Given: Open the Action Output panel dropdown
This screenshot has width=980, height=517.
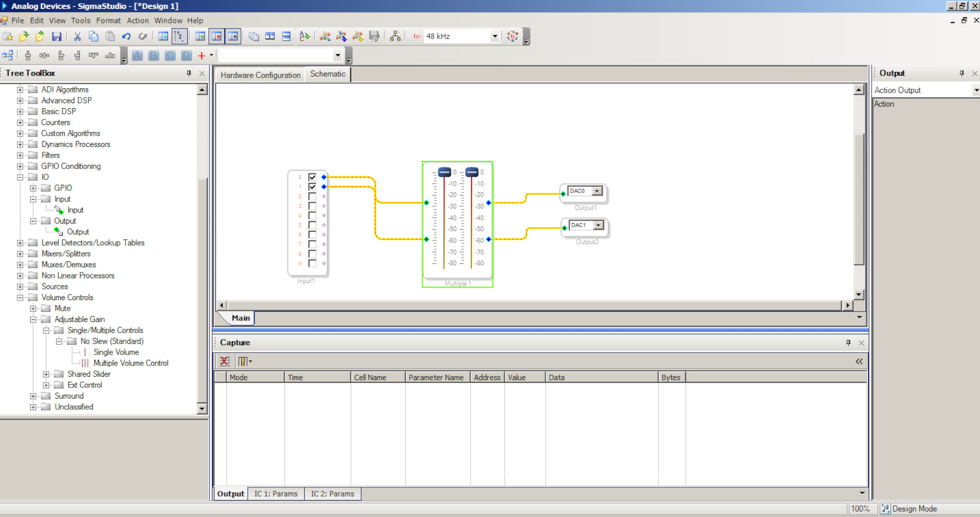Looking at the screenshot, I should click(x=975, y=90).
